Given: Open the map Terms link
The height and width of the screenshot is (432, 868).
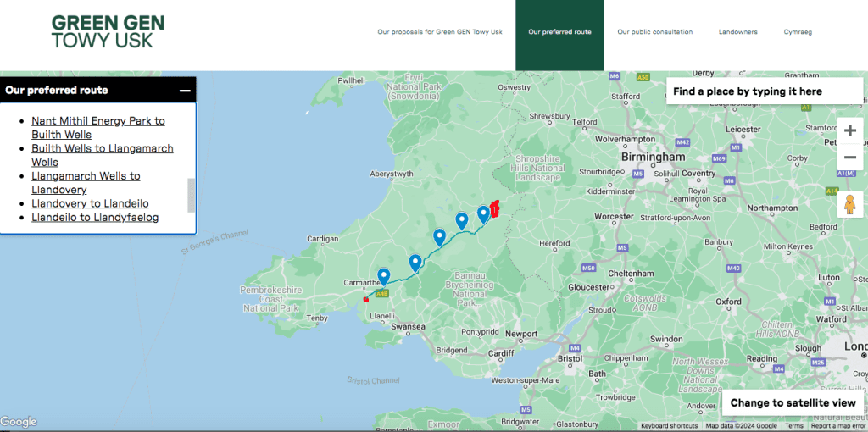Looking at the screenshot, I should click(x=793, y=426).
